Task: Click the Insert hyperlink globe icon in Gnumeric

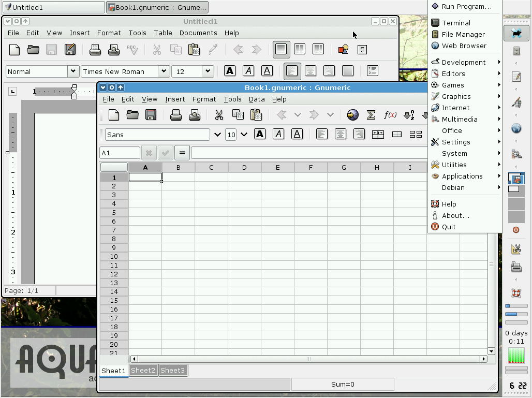Action: (x=352, y=115)
